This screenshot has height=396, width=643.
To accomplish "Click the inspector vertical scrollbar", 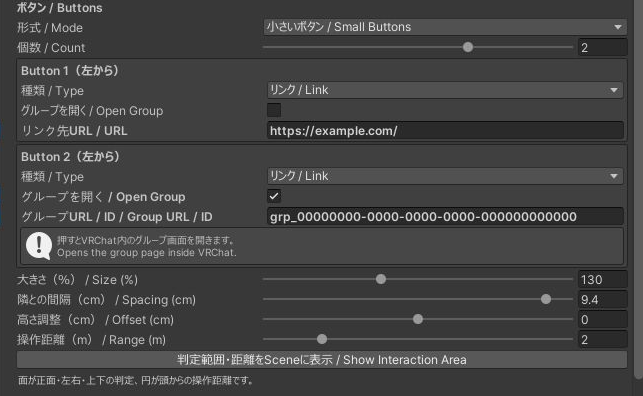I will [638, 189].
